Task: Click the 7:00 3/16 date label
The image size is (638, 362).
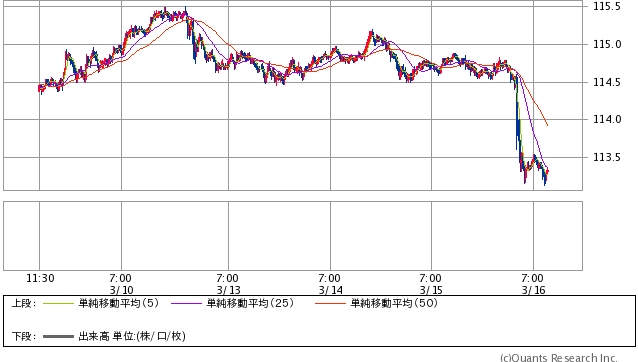Action: (x=533, y=284)
